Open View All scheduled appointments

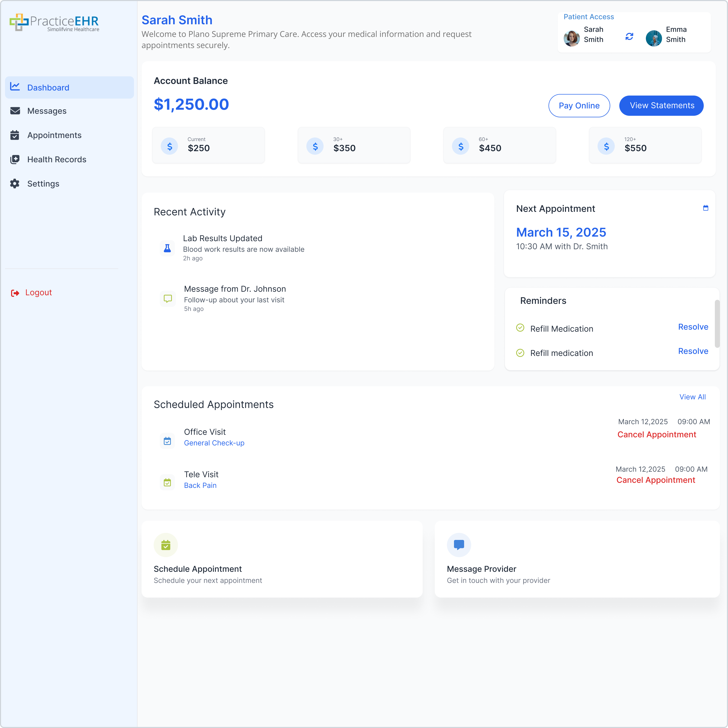tap(693, 397)
